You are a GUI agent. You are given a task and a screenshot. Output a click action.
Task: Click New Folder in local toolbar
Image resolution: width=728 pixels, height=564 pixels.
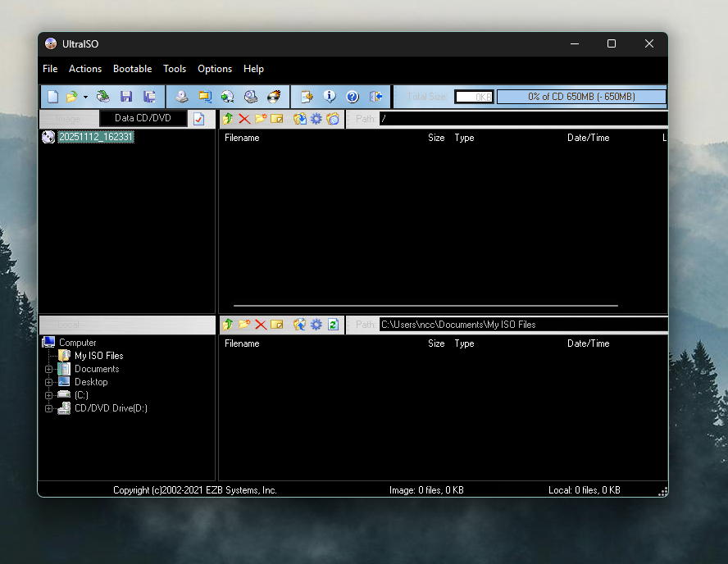[244, 325]
